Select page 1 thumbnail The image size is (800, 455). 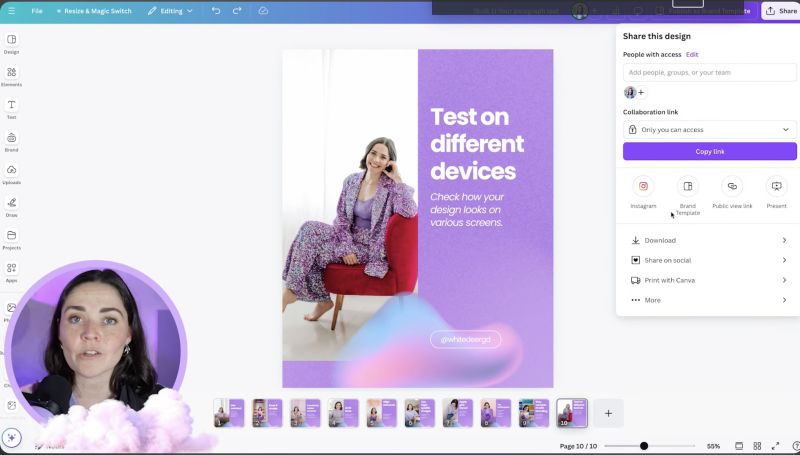tap(229, 413)
